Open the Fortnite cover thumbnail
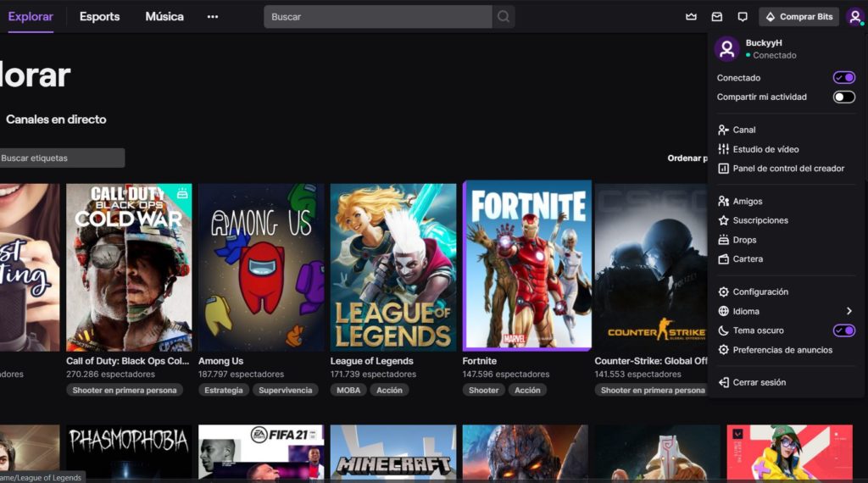 [527, 265]
